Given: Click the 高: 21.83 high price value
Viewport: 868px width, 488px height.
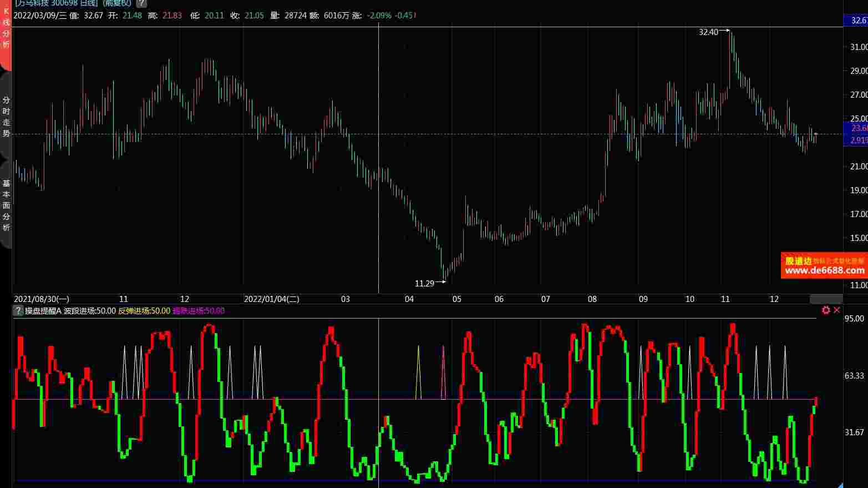Looking at the screenshot, I should click(x=165, y=16).
